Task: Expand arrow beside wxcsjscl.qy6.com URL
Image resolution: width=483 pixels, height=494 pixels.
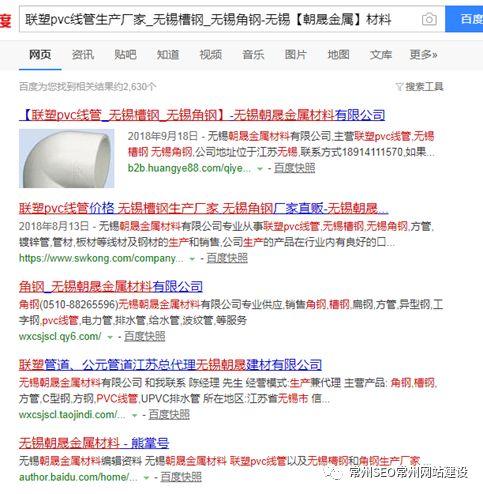Action: point(110,337)
